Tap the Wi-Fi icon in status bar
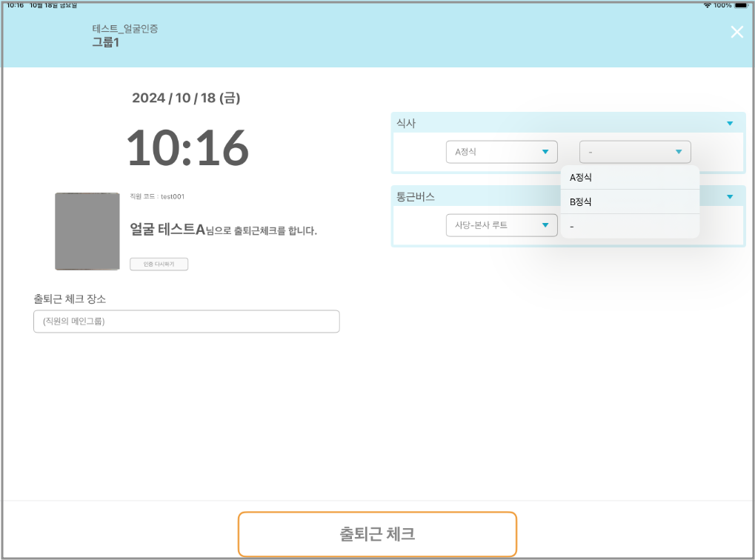Image resolution: width=755 pixels, height=560 pixels. tap(708, 4)
